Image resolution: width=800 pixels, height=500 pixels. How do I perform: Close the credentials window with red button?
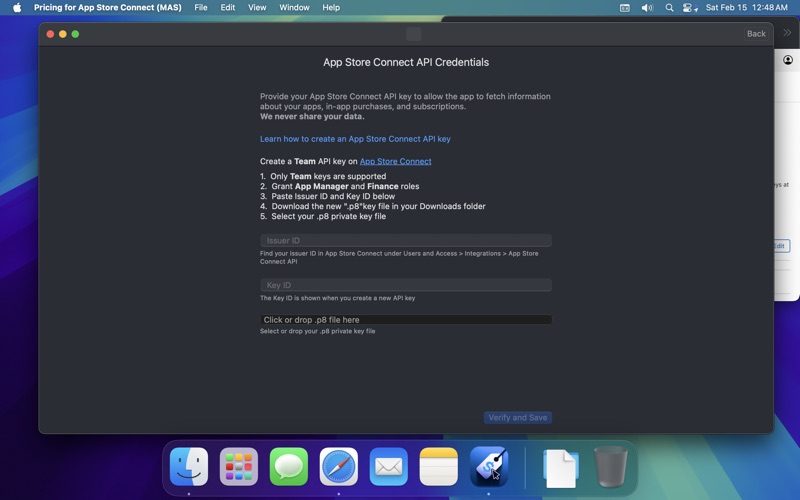[x=50, y=34]
